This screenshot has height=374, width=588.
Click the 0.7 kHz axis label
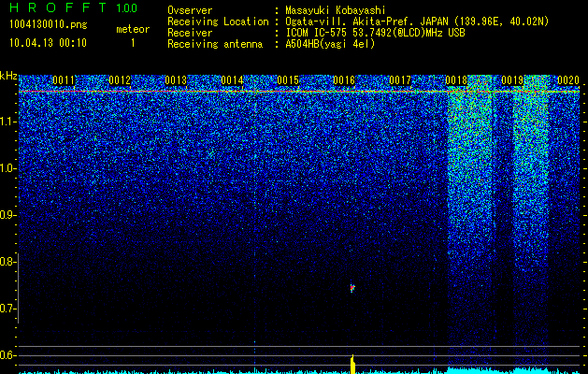click(x=7, y=309)
